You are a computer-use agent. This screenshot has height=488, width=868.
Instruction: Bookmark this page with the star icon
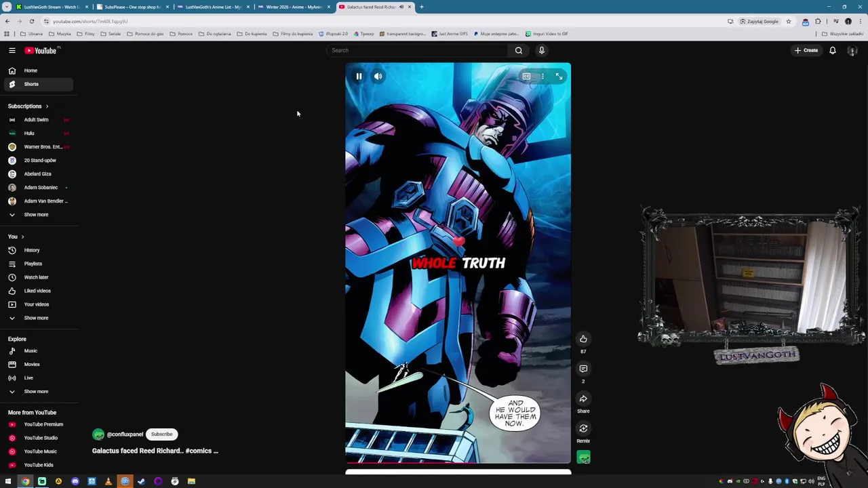coord(788,21)
